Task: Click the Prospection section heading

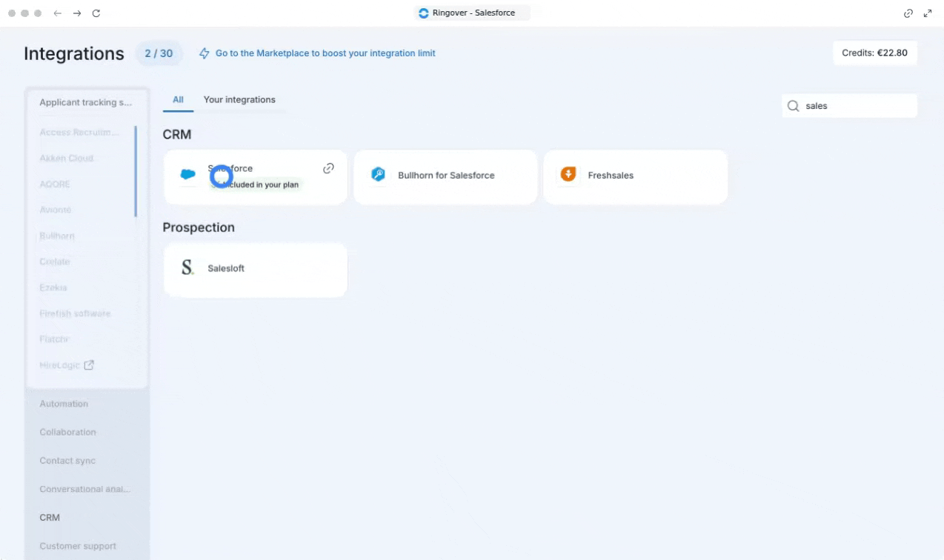Action: pyautogui.click(x=199, y=227)
